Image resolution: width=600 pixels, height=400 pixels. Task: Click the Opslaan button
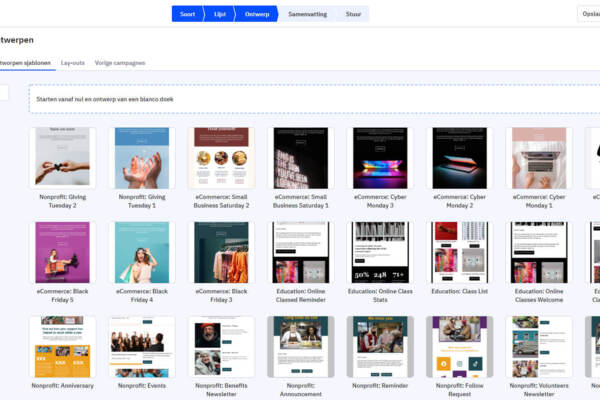pyautogui.click(x=589, y=14)
